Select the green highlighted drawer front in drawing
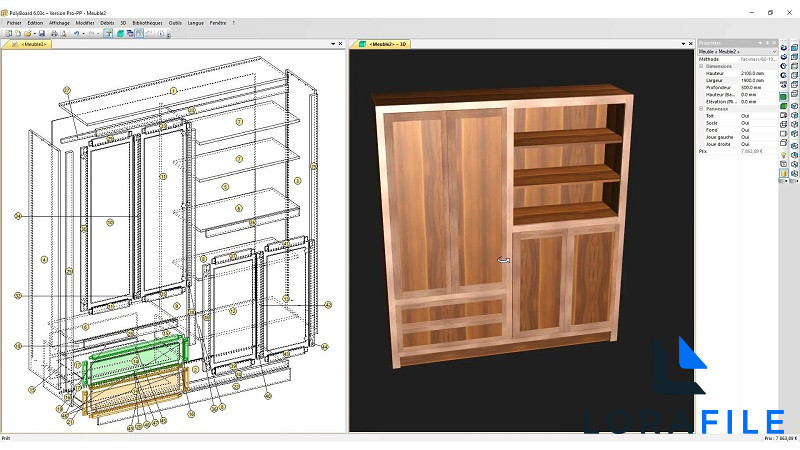Image resolution: width=800 pixels, height=450 pixels. click(x=135, y=360)
